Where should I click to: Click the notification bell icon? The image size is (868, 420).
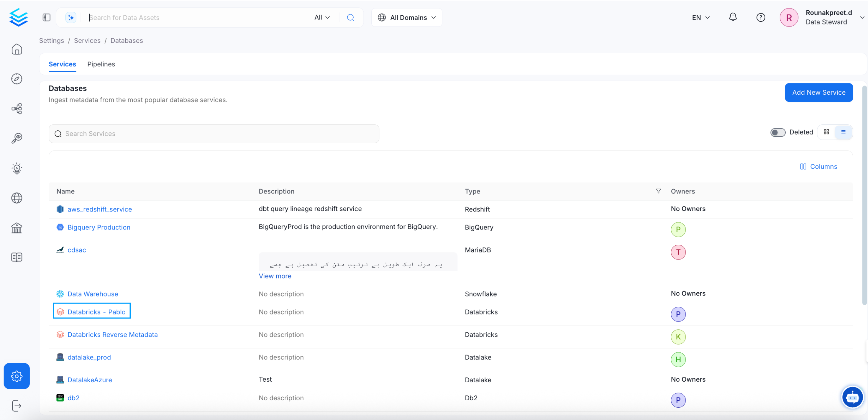click(733, 17)
